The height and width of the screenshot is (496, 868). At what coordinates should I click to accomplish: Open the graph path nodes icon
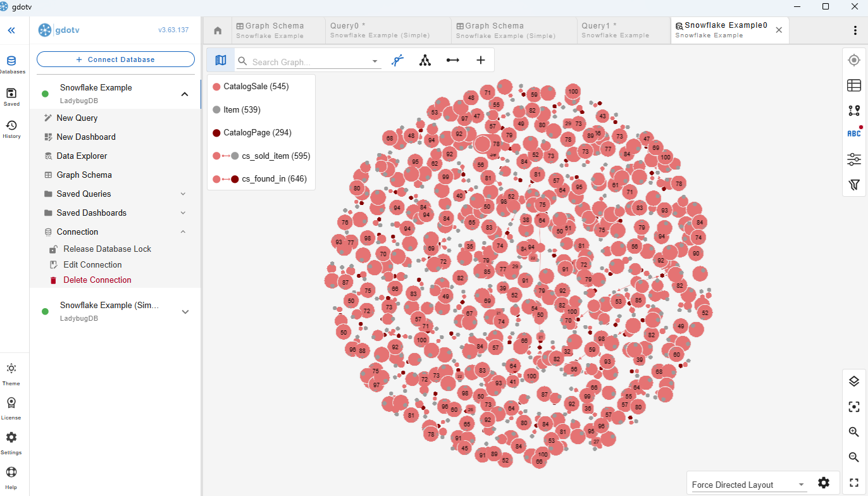pyautogui.click(x=854, y=110)
